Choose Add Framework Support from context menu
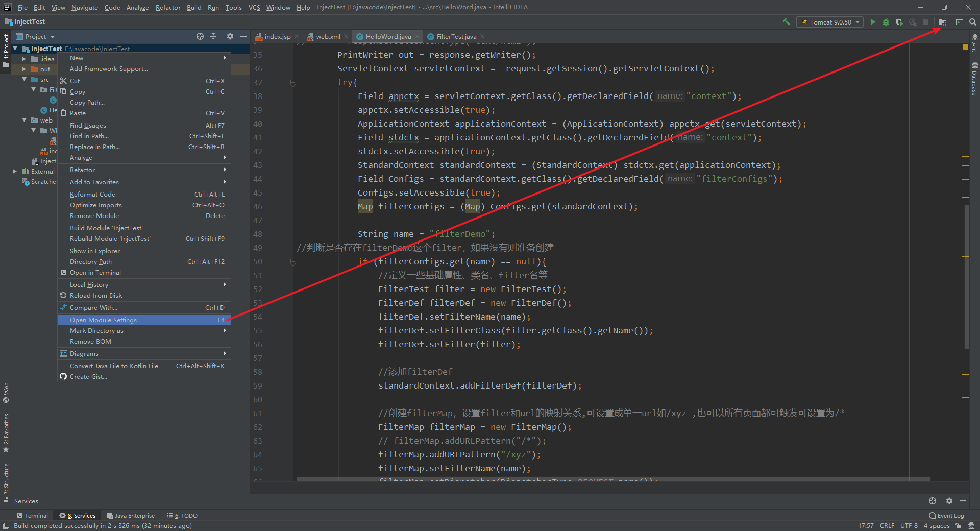Image resolution: width=980 pixels, height=531 pixels. pos(144,68)
